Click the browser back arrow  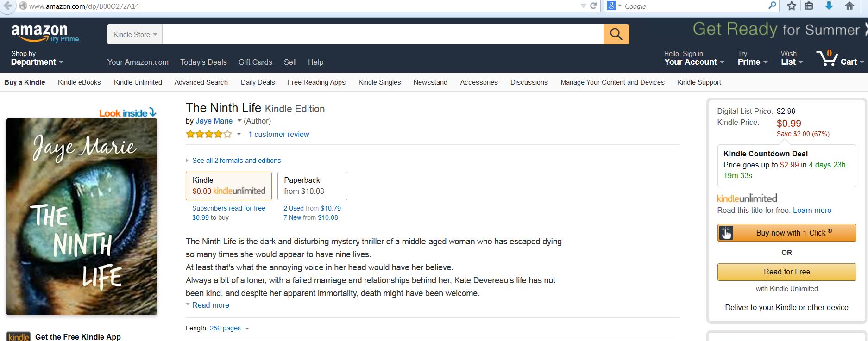click(7, 6)
